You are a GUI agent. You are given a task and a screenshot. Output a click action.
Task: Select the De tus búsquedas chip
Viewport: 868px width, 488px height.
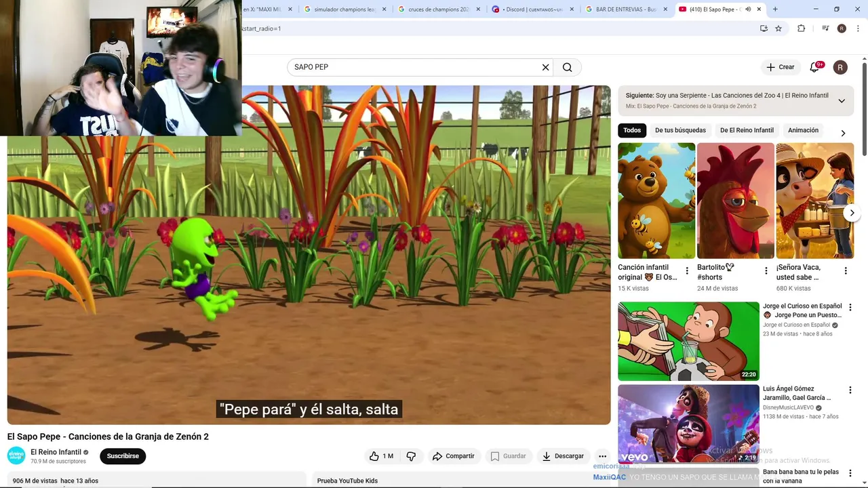[x=680, y=130]
